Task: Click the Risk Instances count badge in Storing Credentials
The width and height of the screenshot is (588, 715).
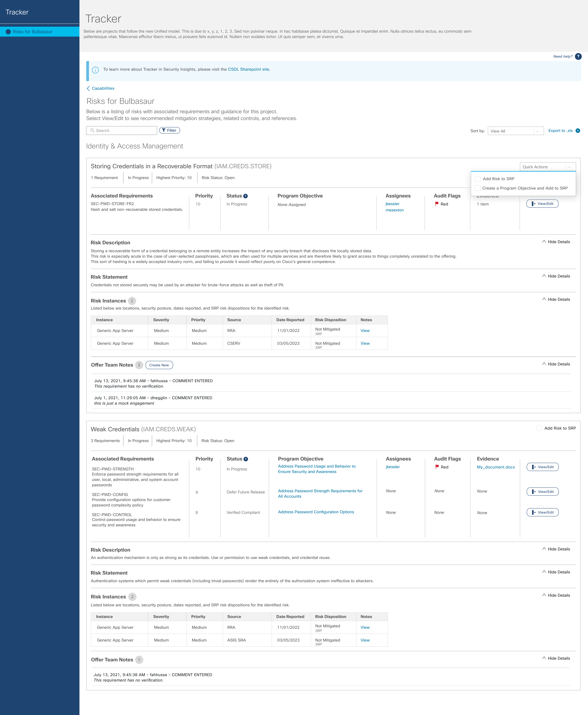Action: point(132,301)
